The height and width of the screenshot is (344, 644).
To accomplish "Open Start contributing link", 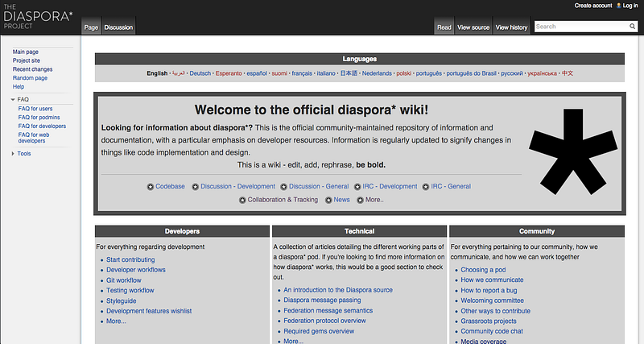I will click(x=130, y=259).
